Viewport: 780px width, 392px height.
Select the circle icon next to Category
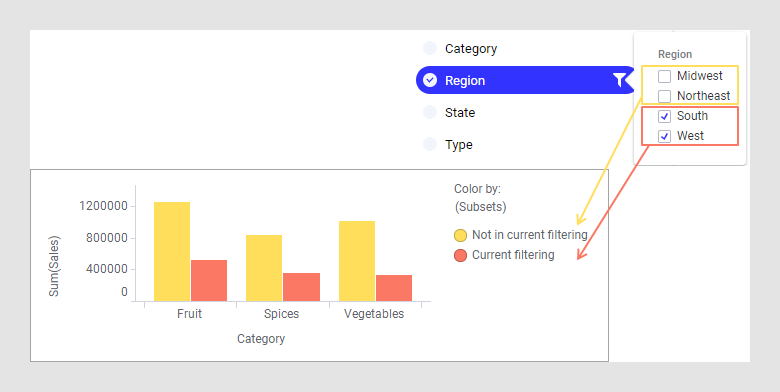[x=430, y=48]
